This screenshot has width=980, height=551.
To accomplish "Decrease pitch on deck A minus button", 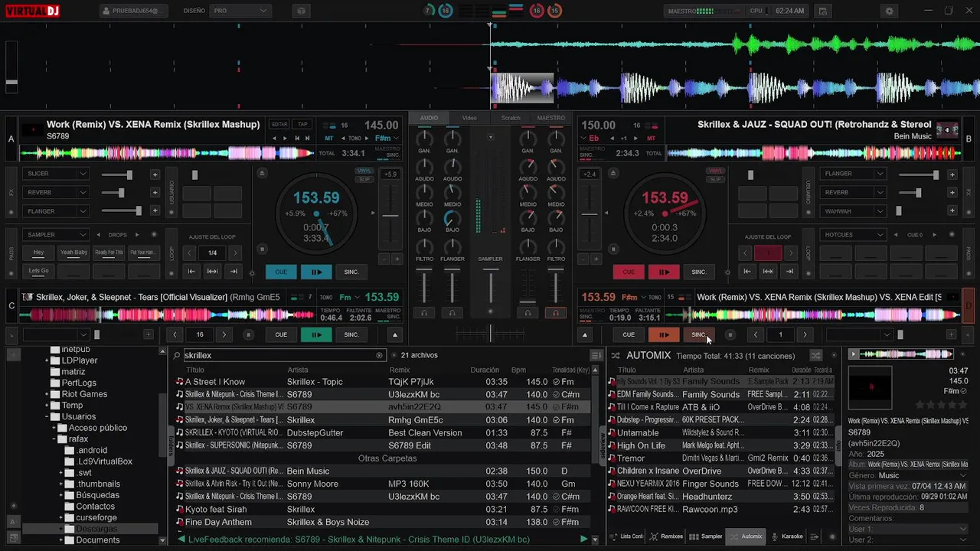I will [384, 259].
